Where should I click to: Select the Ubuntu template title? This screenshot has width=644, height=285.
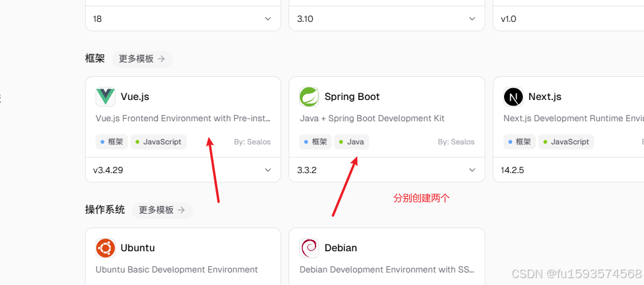[137, 248]
